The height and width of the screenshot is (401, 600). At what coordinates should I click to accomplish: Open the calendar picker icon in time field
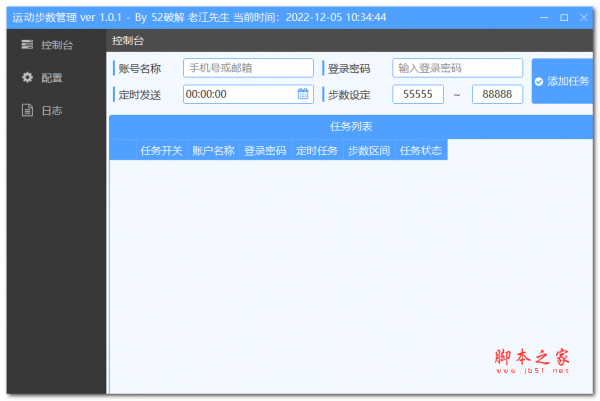click(303, 94)
